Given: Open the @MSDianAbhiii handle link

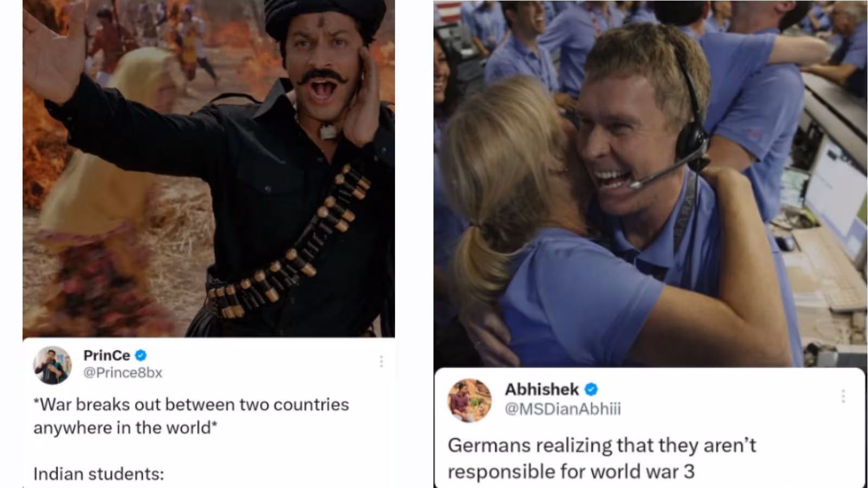Looking at the screenshot, I should click(x=563, y=408).
